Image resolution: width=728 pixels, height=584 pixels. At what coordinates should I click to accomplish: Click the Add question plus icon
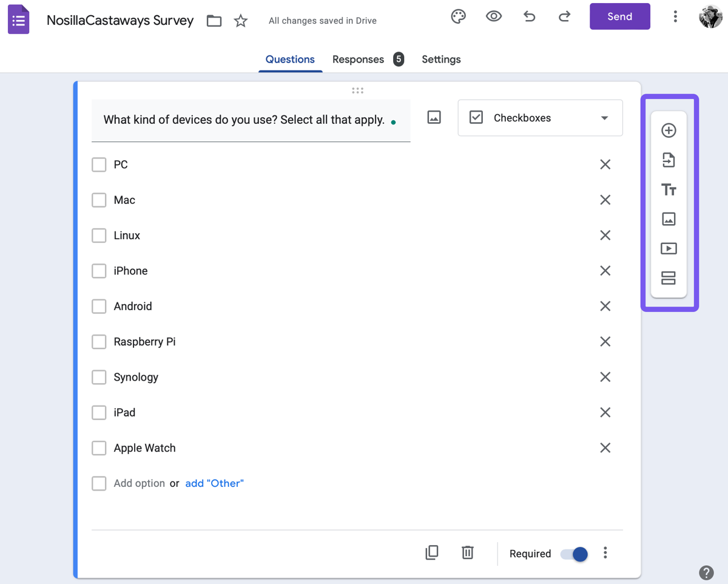pyautogui.click(x=669, y=131)
